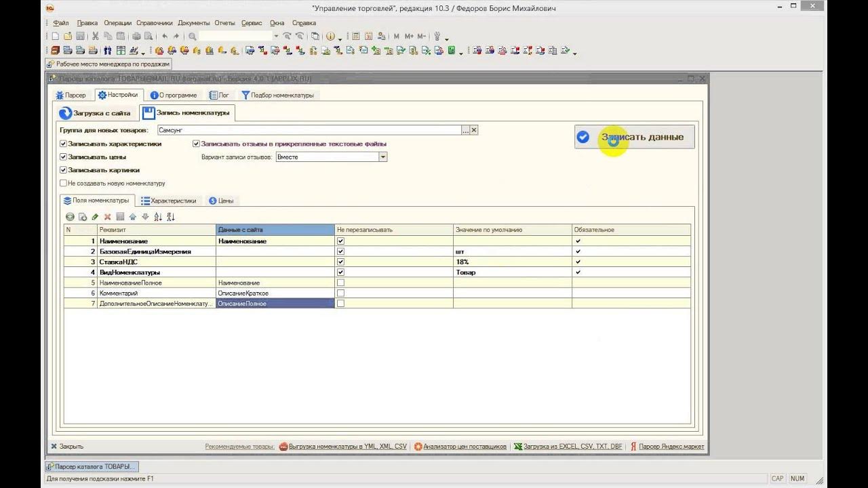Click the Save diskette toolbar icon
868x488 pixels.
[x=80, y=36]
